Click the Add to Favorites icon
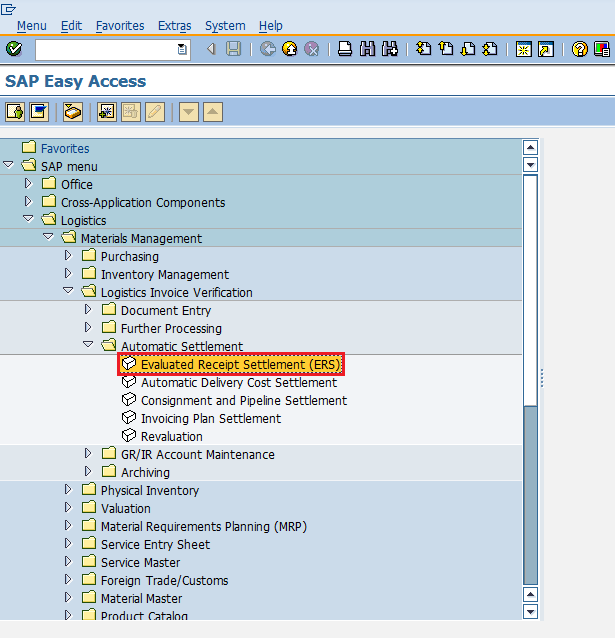Image resolution: width=615 pixels, height=638 pixels. pyautogui.click(x=107, y=112)
